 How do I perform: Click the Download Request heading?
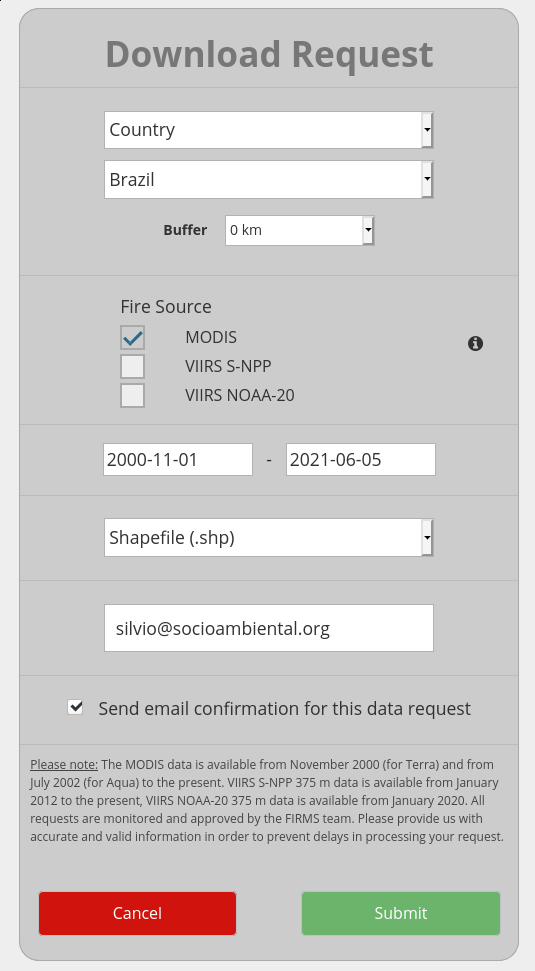point(269,54)
